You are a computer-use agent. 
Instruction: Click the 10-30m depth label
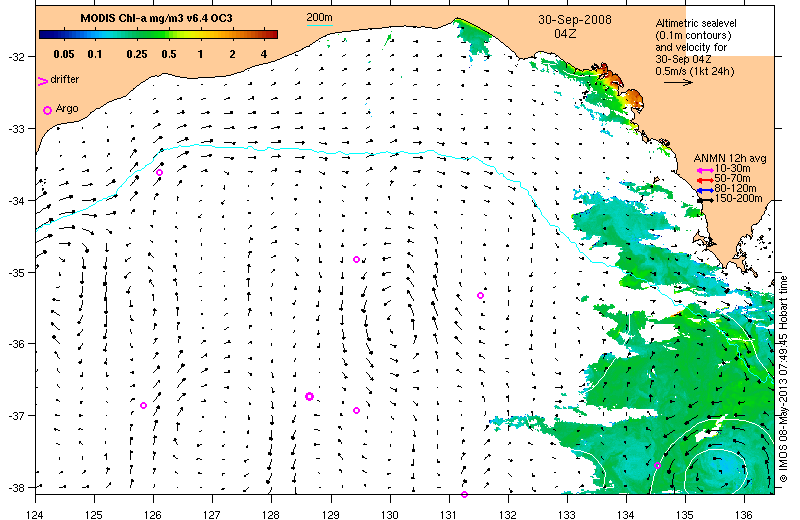click(x=732, y=168)
